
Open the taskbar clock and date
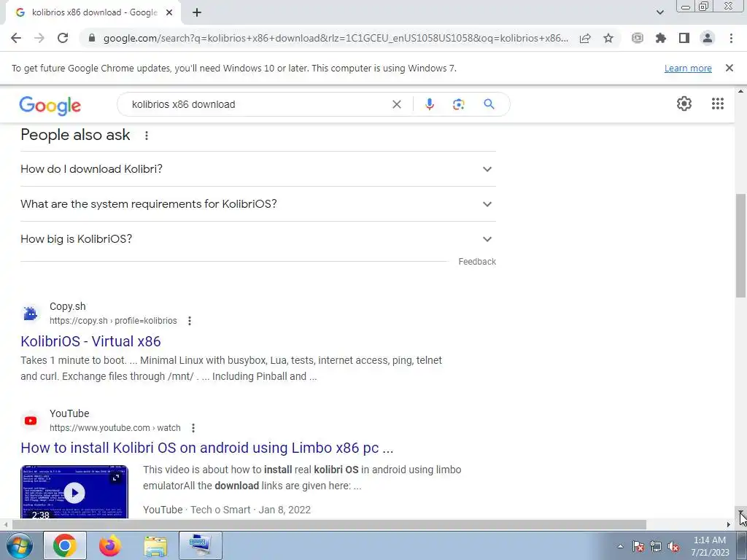pyautogui.click(x=710, y=546)
